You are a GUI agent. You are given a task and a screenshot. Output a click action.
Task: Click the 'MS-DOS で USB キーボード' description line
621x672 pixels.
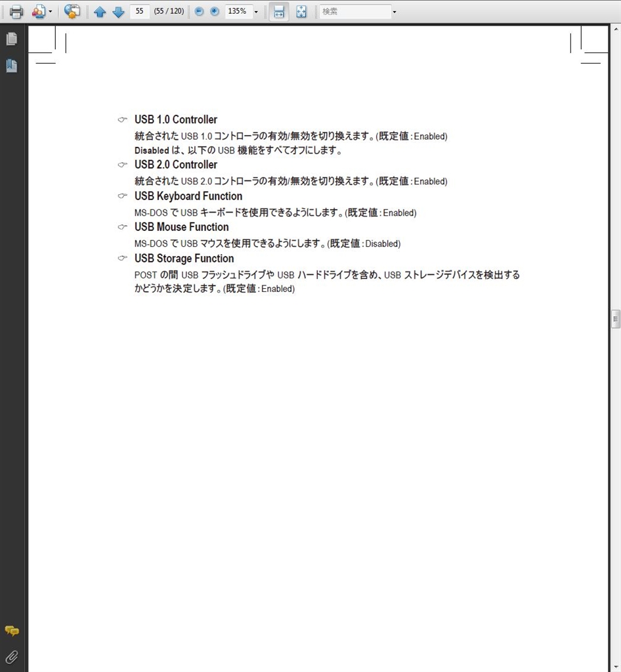coord(275,213)
